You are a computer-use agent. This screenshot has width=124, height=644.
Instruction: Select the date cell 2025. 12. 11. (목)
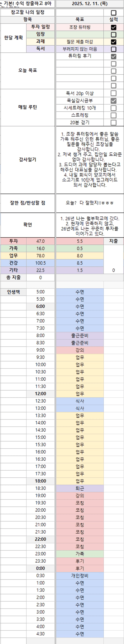pos(90,4)
